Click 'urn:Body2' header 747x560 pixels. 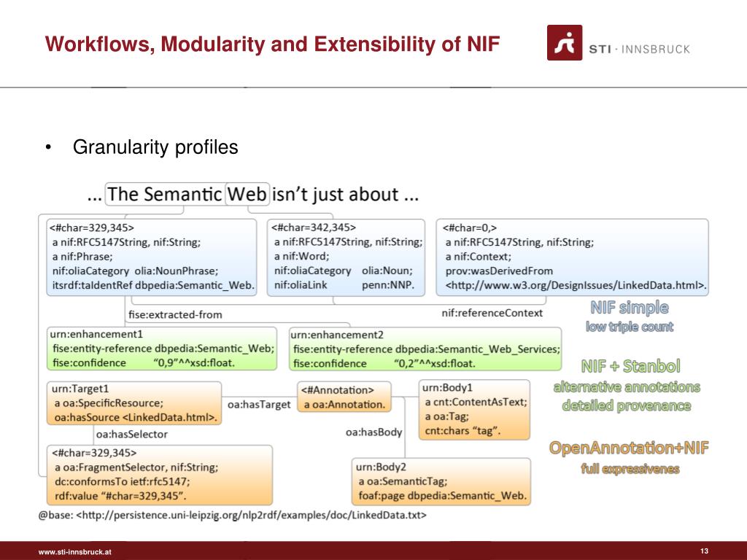tap(381, 467)
